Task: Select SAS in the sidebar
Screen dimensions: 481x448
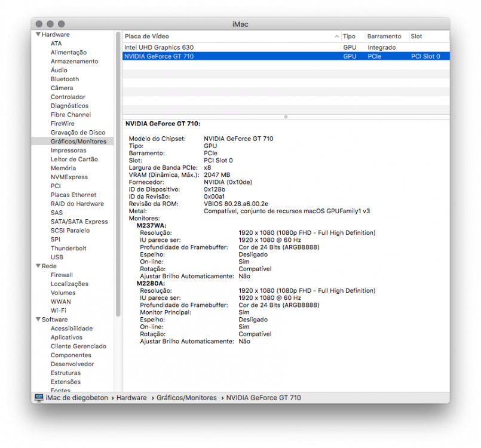Action: [56, 213]
